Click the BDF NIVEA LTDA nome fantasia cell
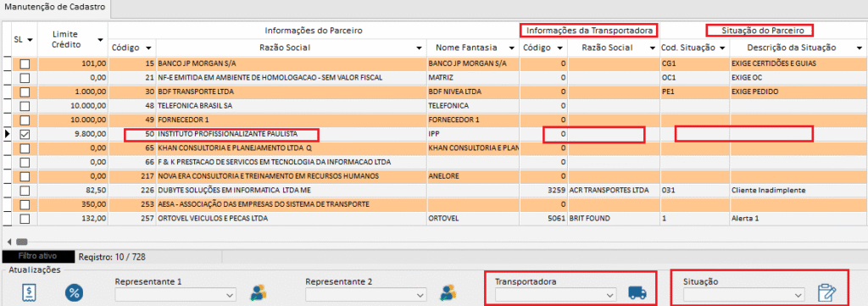Screen dimensions: 868x306 [474, 92]
